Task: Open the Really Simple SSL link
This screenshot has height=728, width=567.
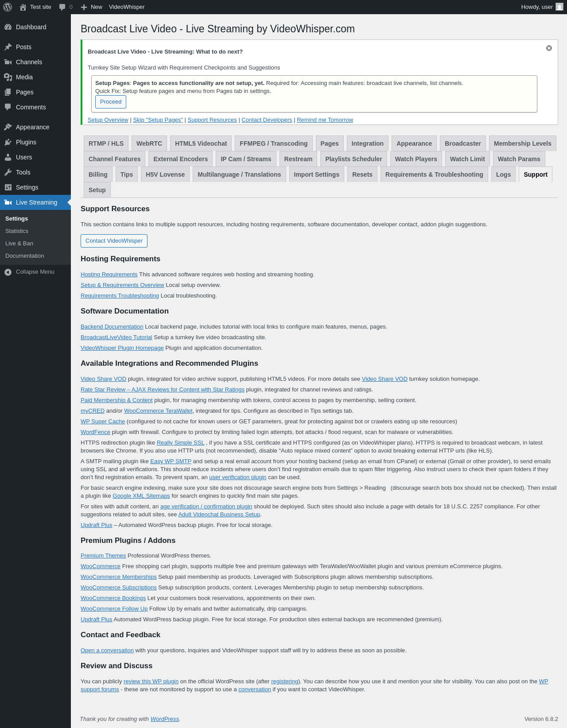Action: [x=181, y=443]
